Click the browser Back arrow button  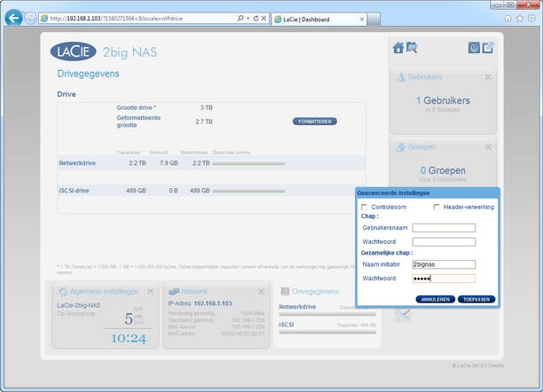click(x=14, y=18)
